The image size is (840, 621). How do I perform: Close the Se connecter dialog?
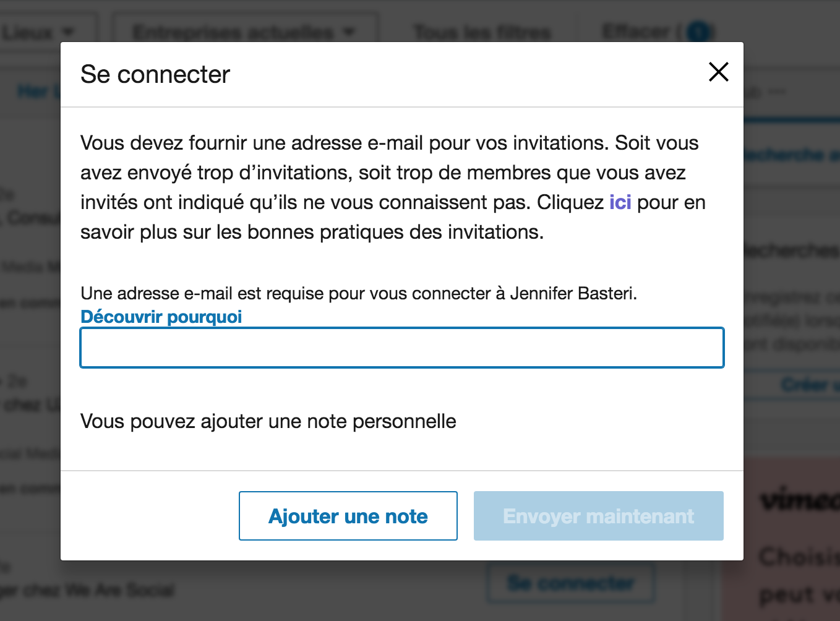click(718, 72)
